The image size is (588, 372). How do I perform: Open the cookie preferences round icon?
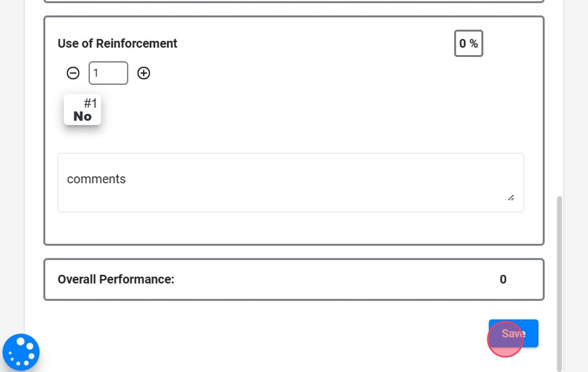[21, 352]
